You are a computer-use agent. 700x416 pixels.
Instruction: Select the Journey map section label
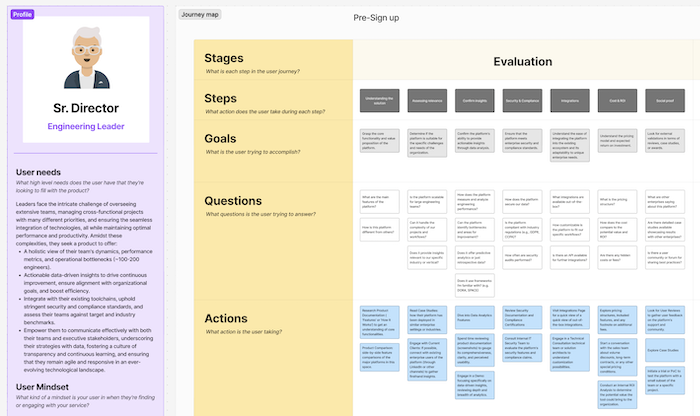(201, 15)
